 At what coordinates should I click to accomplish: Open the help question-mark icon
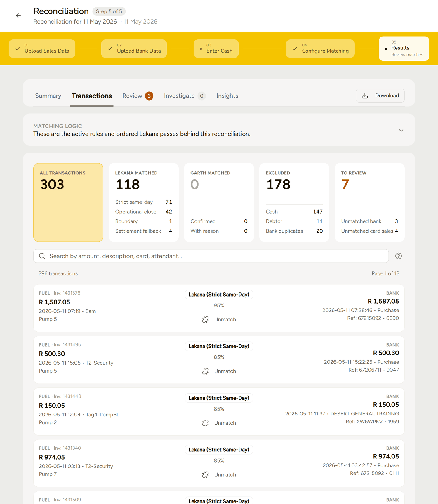[x=398, y=256]
